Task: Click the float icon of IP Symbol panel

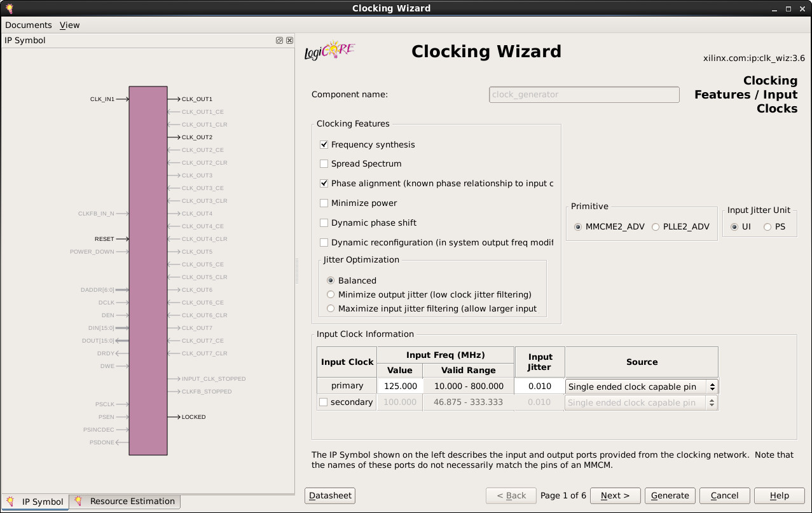Action: pyautogui.click(x=279, y=40)
